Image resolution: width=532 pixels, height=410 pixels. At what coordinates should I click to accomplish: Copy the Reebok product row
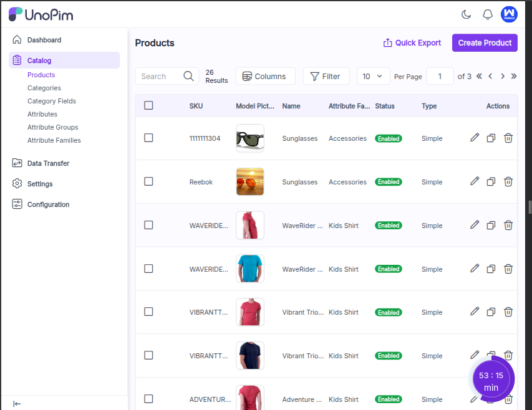point(491,181)
